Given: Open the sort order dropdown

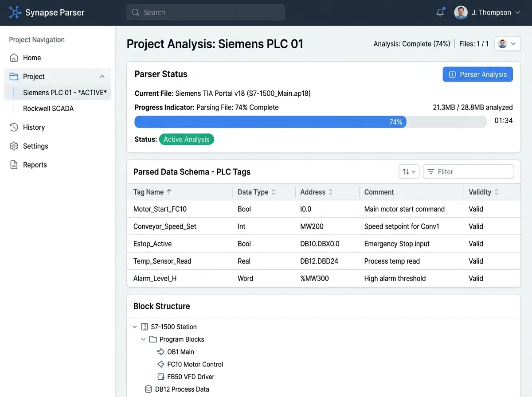Looking at the screenshot, I should tap(409, 171).
